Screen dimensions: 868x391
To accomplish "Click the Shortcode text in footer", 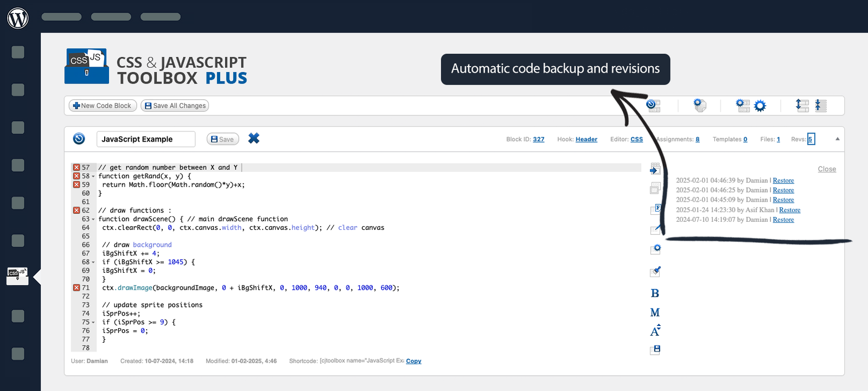I will point(347,361).
